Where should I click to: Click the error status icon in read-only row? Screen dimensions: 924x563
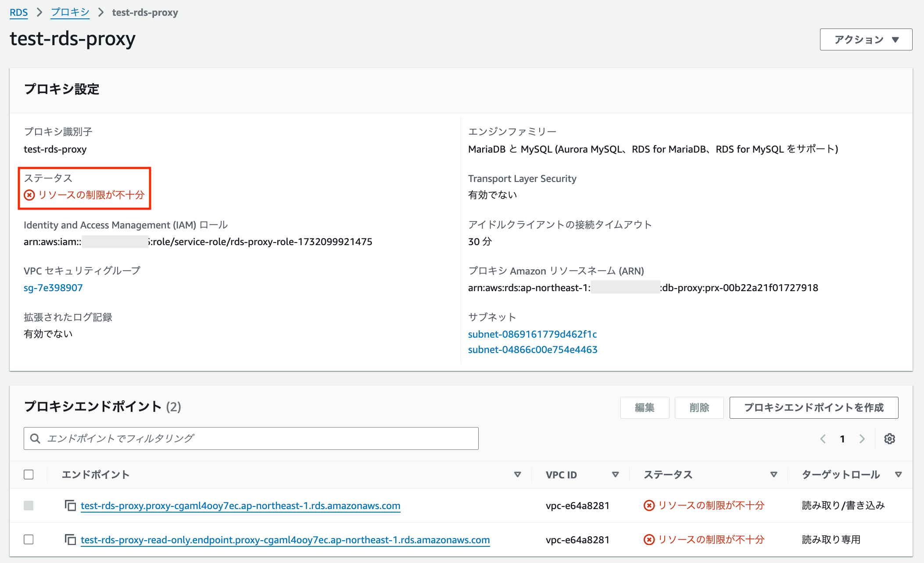(649, 539)
